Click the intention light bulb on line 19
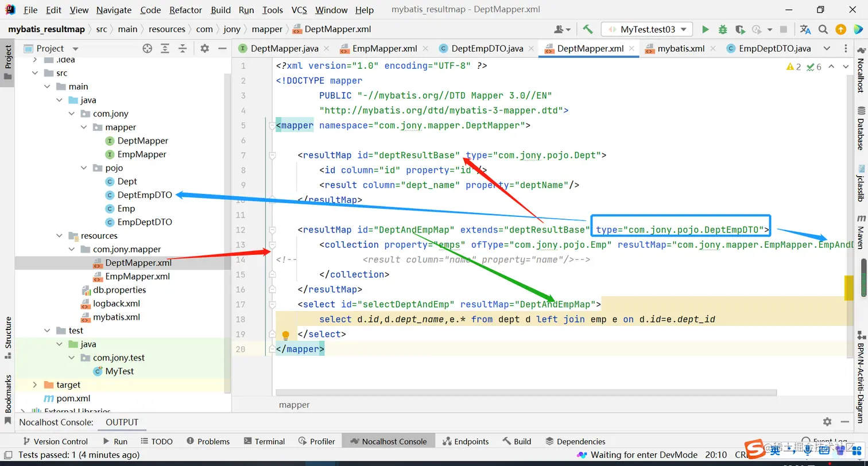 [x=285, y=335]
